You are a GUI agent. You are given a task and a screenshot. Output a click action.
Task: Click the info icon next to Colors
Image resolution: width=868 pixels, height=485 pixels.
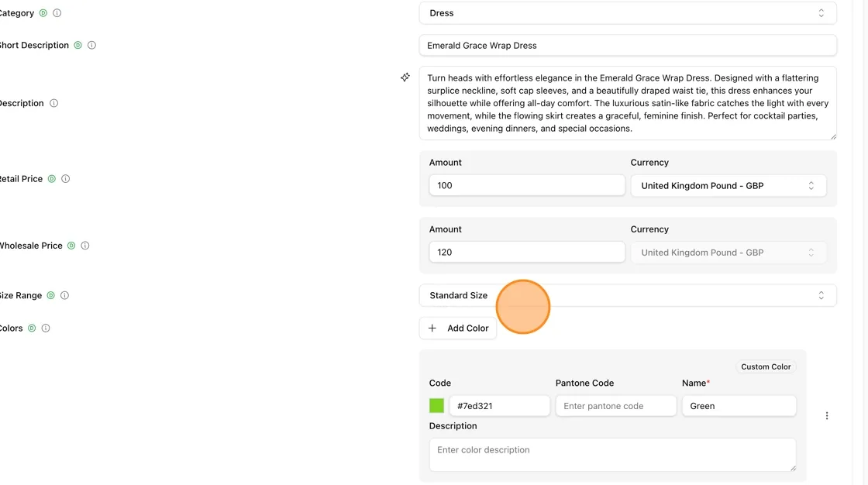pos(46,328)
